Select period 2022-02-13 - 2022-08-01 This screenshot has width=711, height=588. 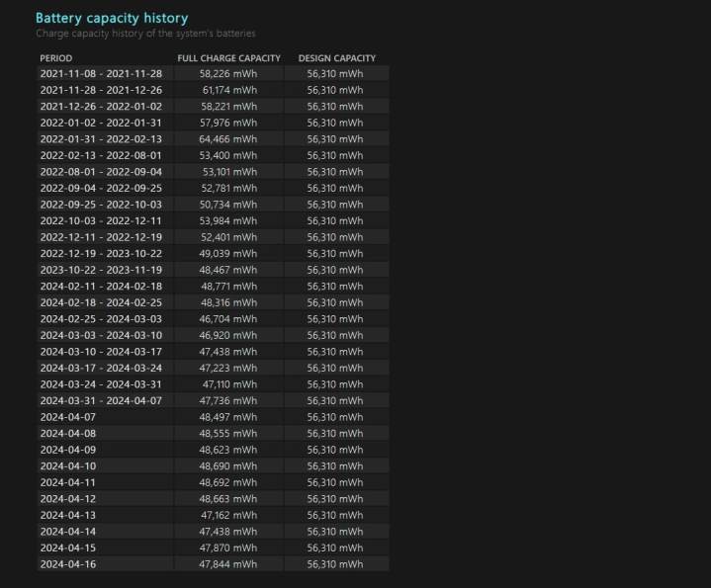(101, 155)
